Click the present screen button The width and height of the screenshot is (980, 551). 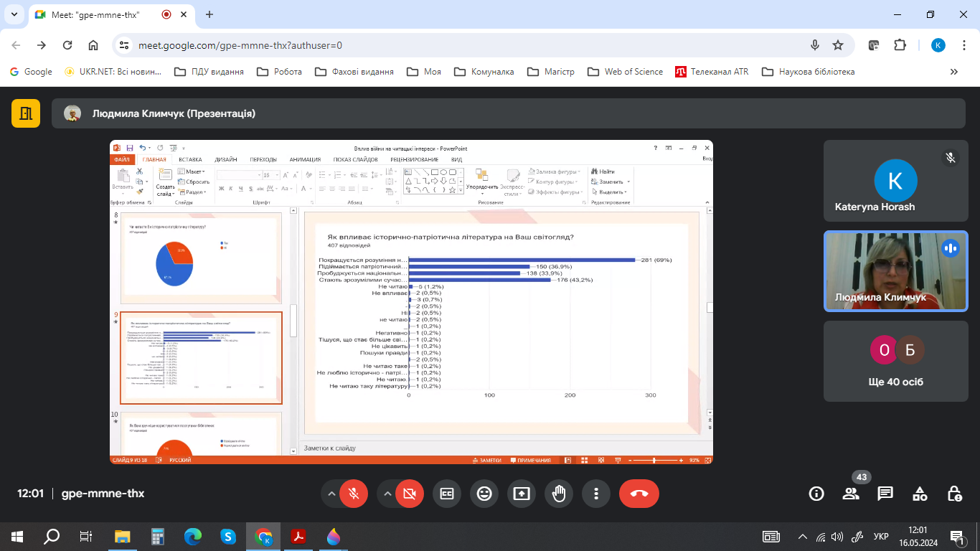pos(522,494)
